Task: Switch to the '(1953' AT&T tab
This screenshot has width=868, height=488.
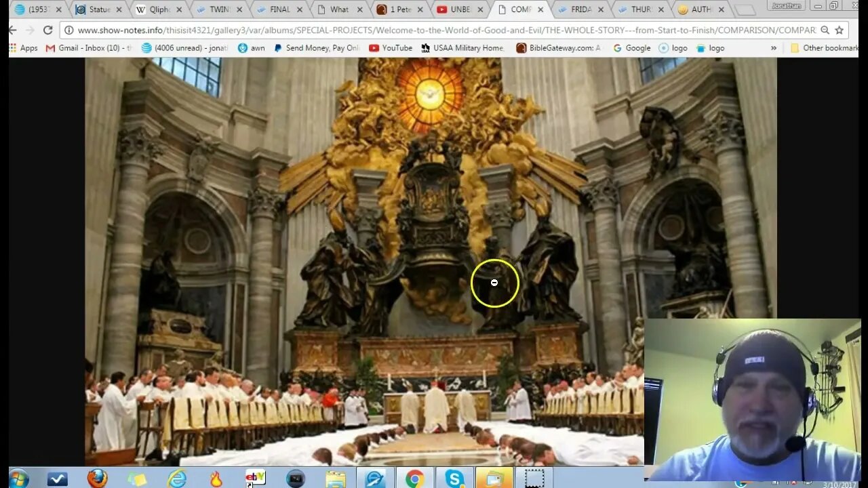Action: (x=39, y=9)
